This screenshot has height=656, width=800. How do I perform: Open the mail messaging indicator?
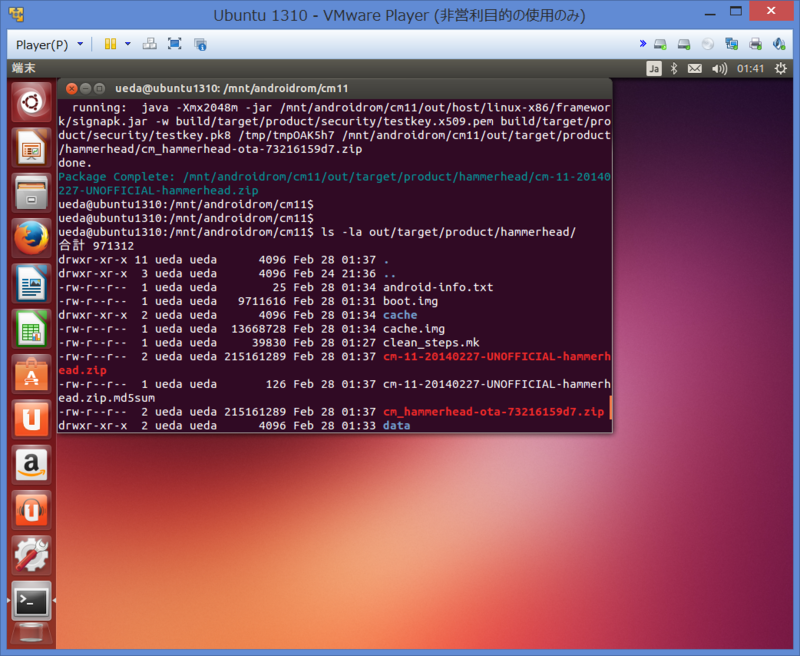[694, 68]
